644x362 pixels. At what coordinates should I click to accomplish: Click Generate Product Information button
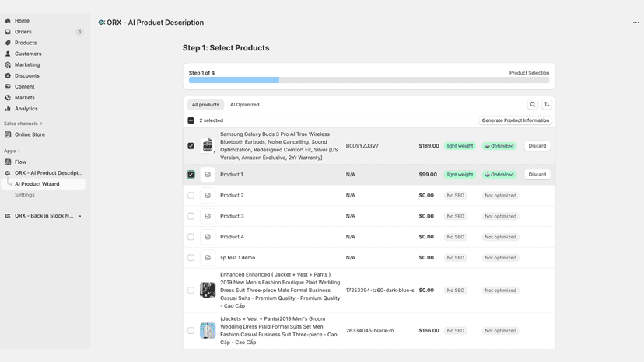[516, 120]
